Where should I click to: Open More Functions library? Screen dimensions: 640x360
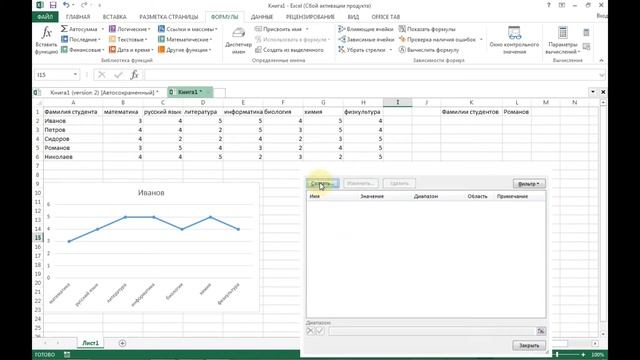tap(184, 50)
